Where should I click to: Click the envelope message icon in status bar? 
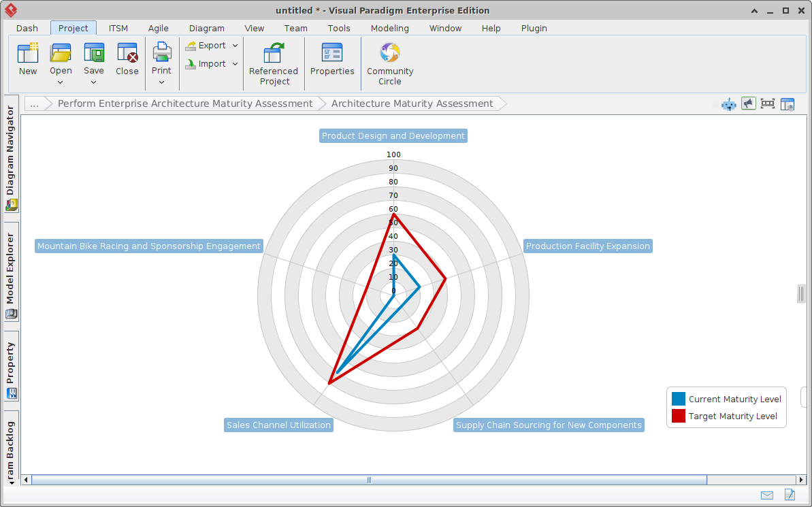[x=767, y=495]
